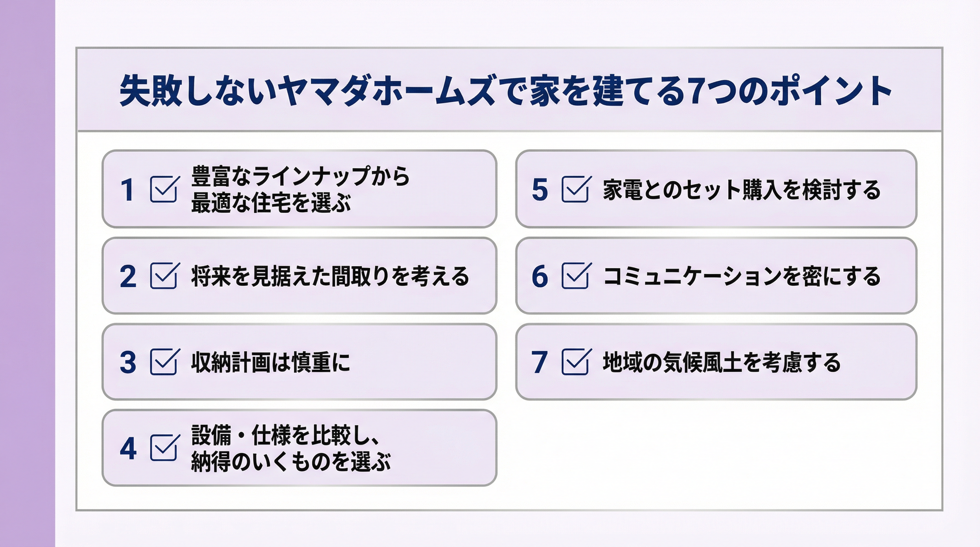The height and width of the screenshot is (547, 980).
Task: Open the item 家電とのセット購入を検討する
Action: coord(742,190)
